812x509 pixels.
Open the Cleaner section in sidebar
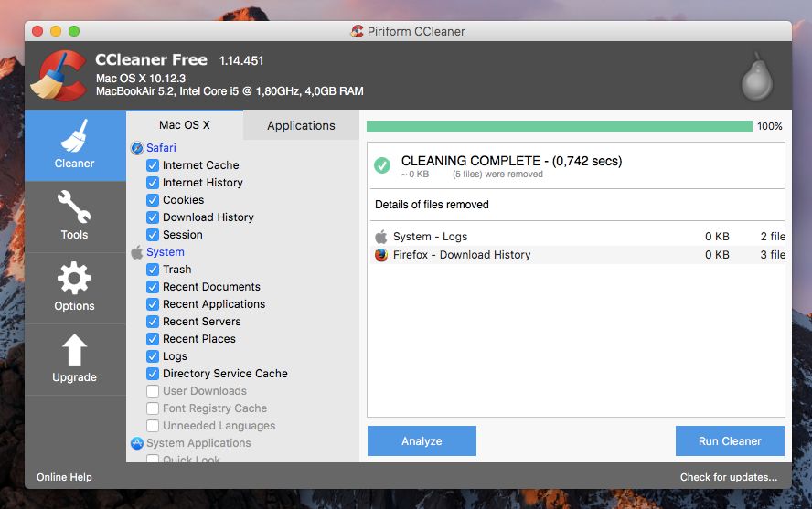click(x=75, y=145)
